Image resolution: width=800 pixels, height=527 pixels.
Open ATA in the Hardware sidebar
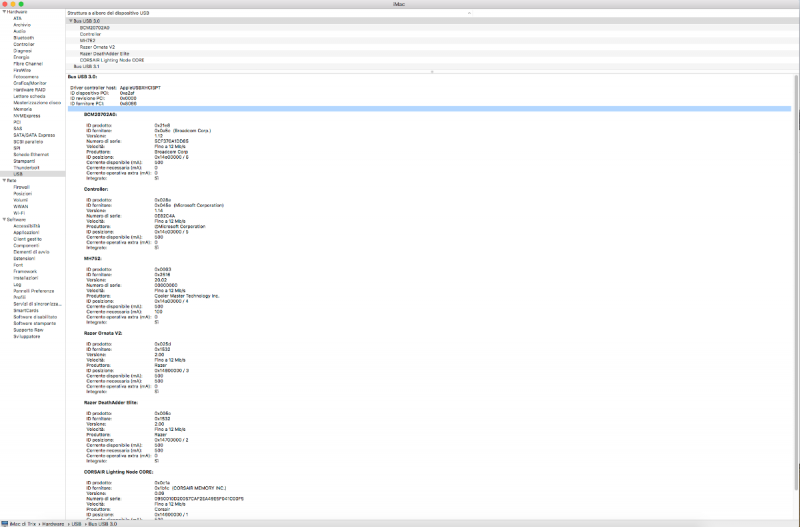point(17,18)
